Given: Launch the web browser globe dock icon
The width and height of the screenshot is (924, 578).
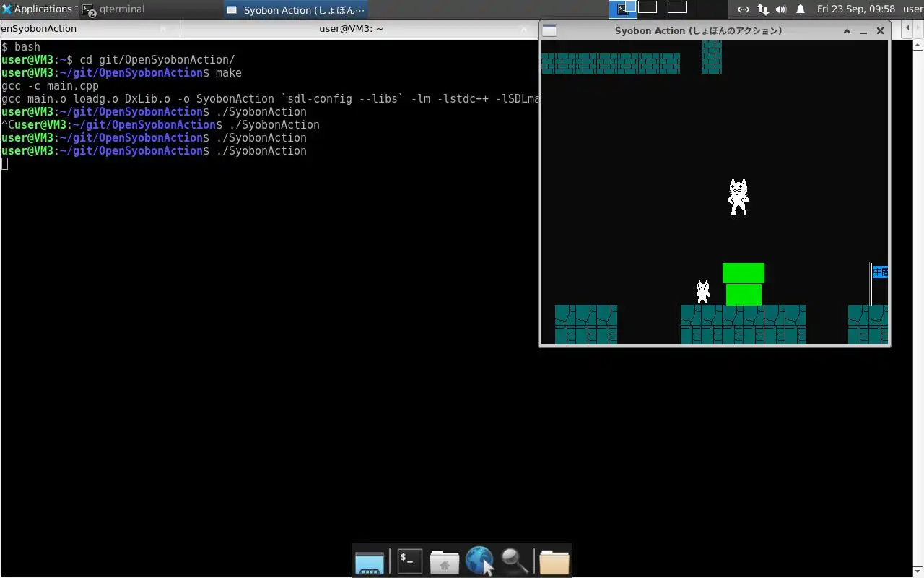Looking at the screenshot, I should coord(479,561).
